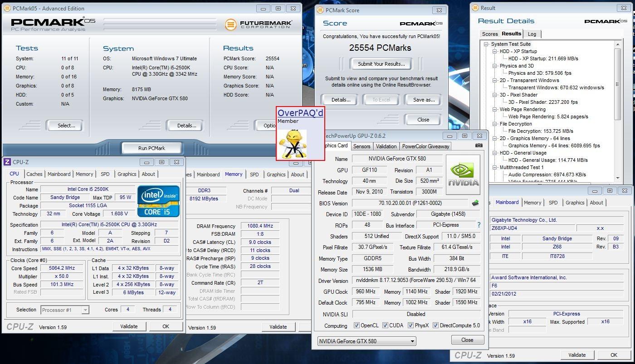Click the Intel Core i5 badge
Image resolution: width=635 pixels, height=364 pixels.
[158, 201]
